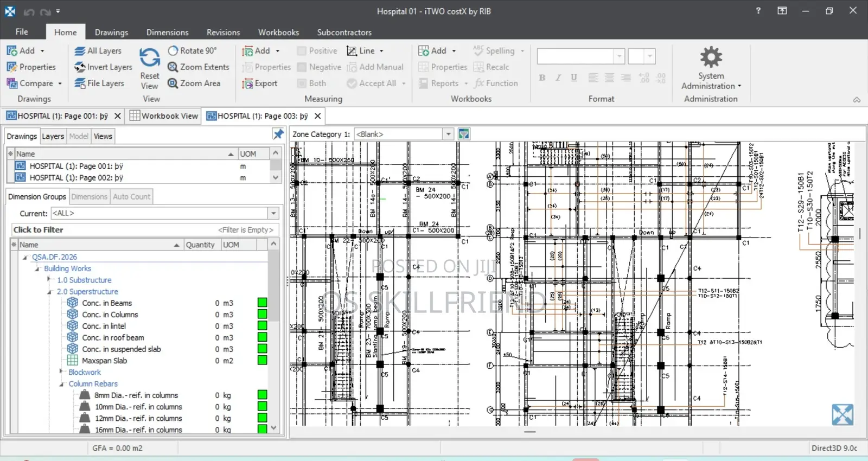Click green swatch for 8mm Dia. columns
The image size is (868, 461).
(x=262, y=395)
